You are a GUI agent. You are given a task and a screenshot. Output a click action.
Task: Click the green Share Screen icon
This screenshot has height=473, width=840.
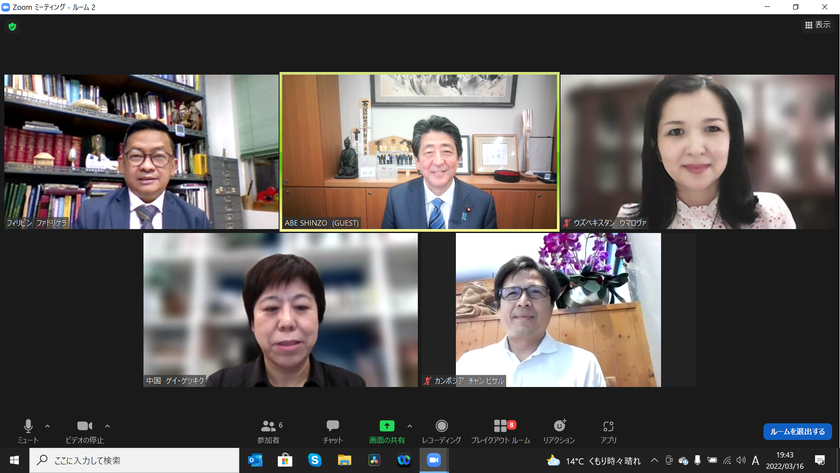tap(387, 426)
